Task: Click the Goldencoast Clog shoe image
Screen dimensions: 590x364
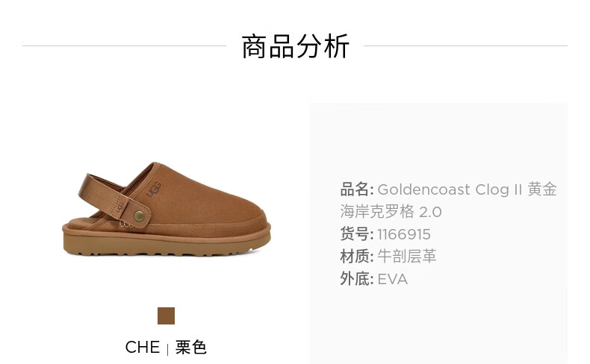Action: [x=167, y=210]
